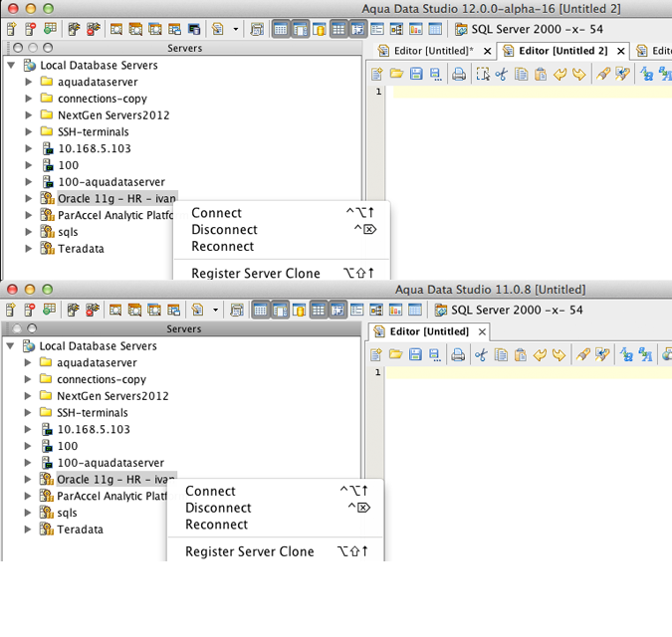Click New Script icon in 12.0.0 editor toolbar

(377, 74)
